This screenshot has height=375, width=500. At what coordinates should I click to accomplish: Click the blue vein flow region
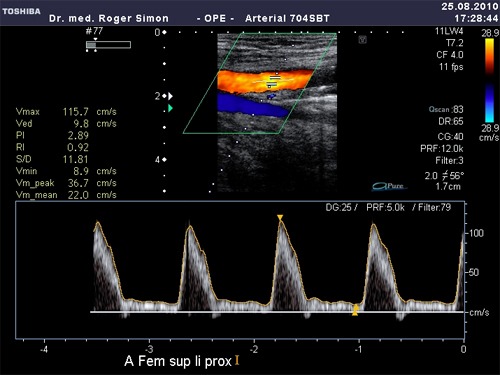tap(252, 105)
